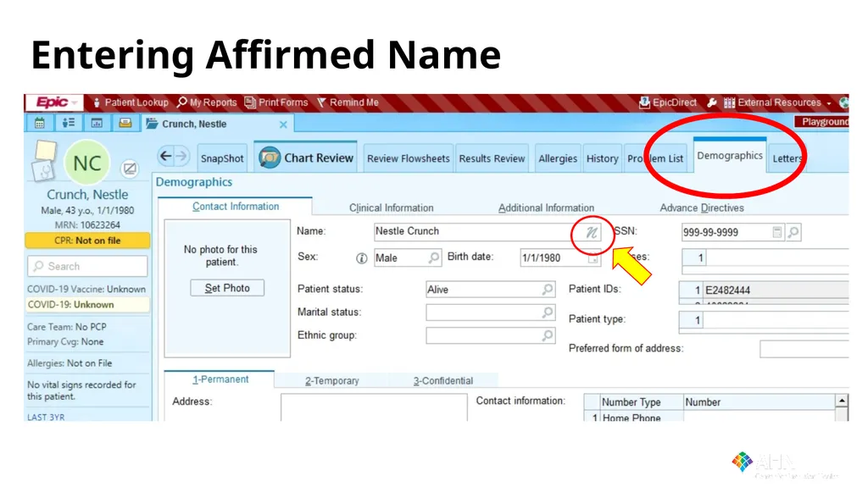Click the edit pencil icon beside NC avatar
This screenshot has height=487, width=868.
point(130,169)
